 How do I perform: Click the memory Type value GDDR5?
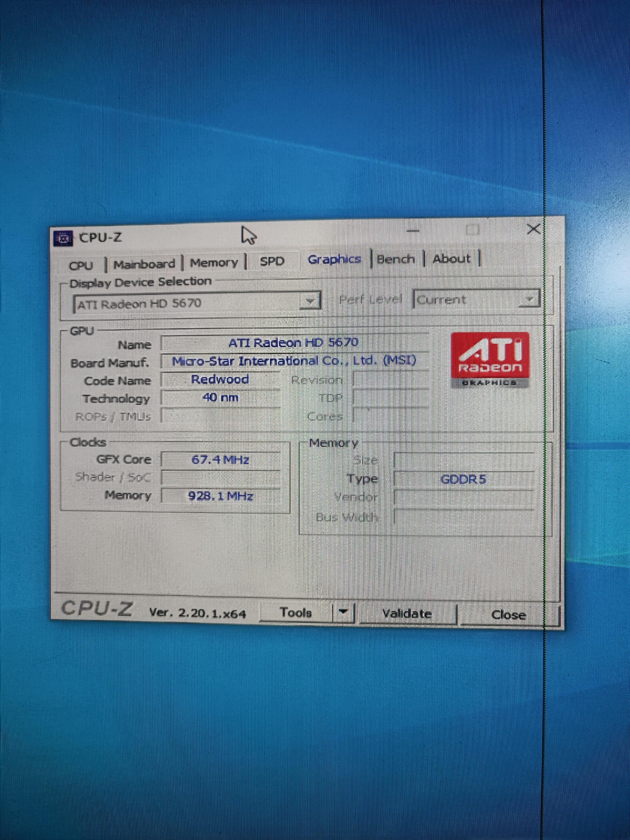pos(464,479)
